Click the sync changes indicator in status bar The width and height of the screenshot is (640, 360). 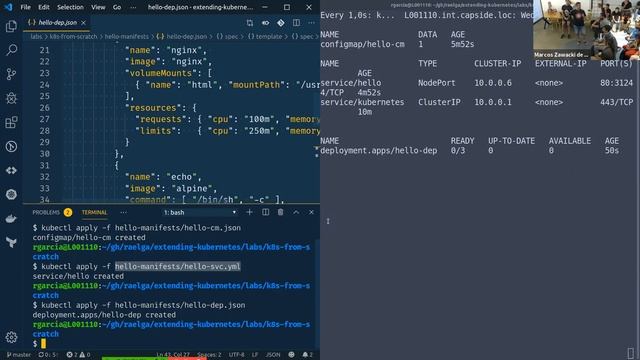tap(48, 355)
